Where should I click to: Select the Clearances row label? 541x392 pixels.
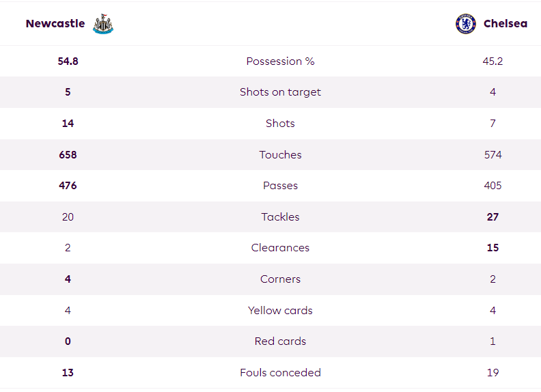[280, 247]
